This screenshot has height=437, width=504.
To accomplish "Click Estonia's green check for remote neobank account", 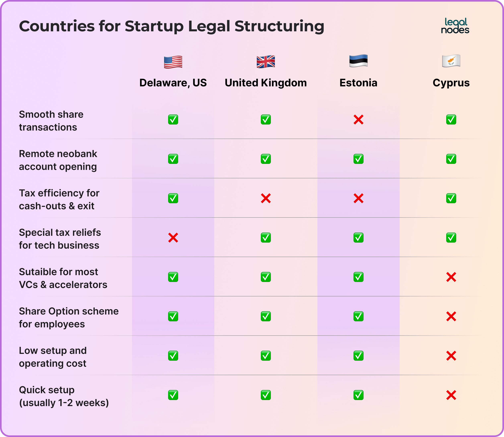I will coord(358,159).
